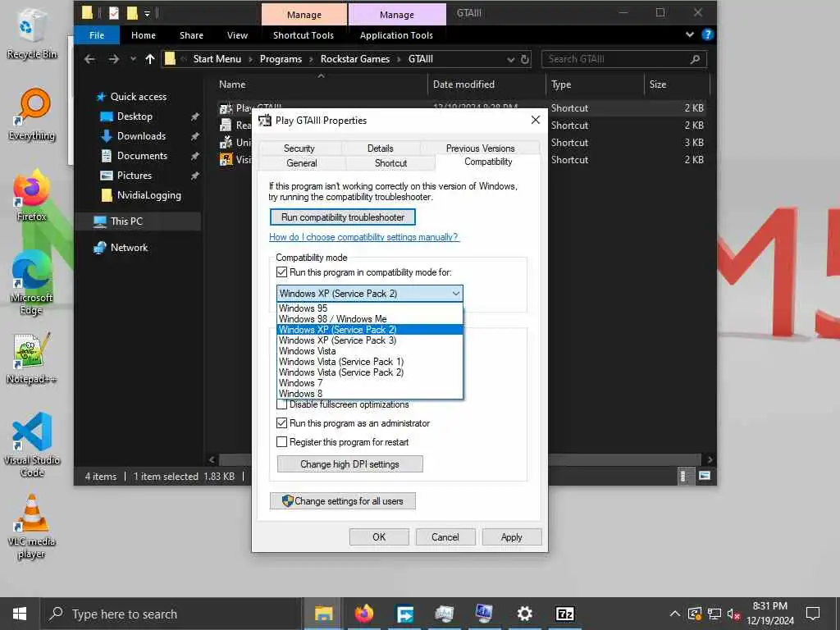Screen dimensions: 840x630
Task: Collapse the compatibility mode combo box
Action: tap(455, 294)
